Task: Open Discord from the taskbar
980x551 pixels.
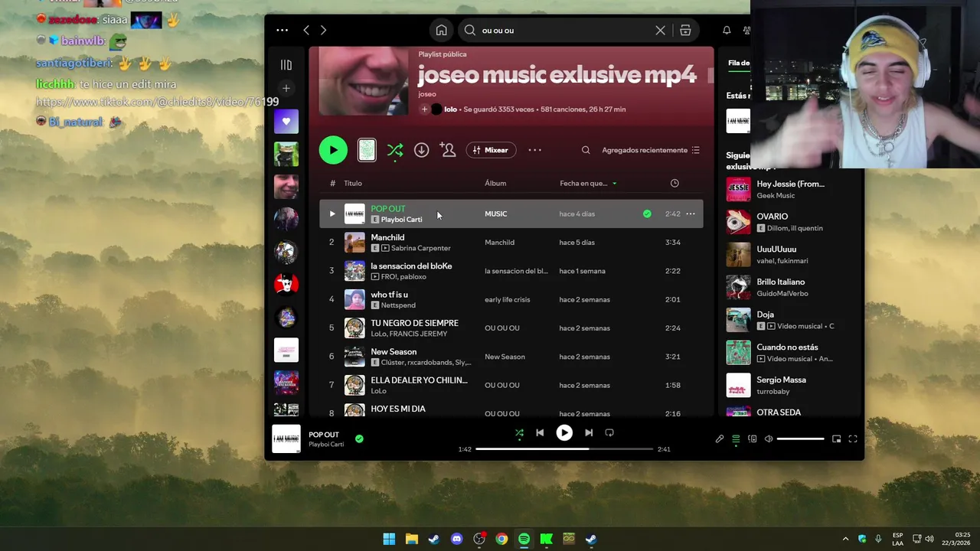Action: click(x=456, y=539)
